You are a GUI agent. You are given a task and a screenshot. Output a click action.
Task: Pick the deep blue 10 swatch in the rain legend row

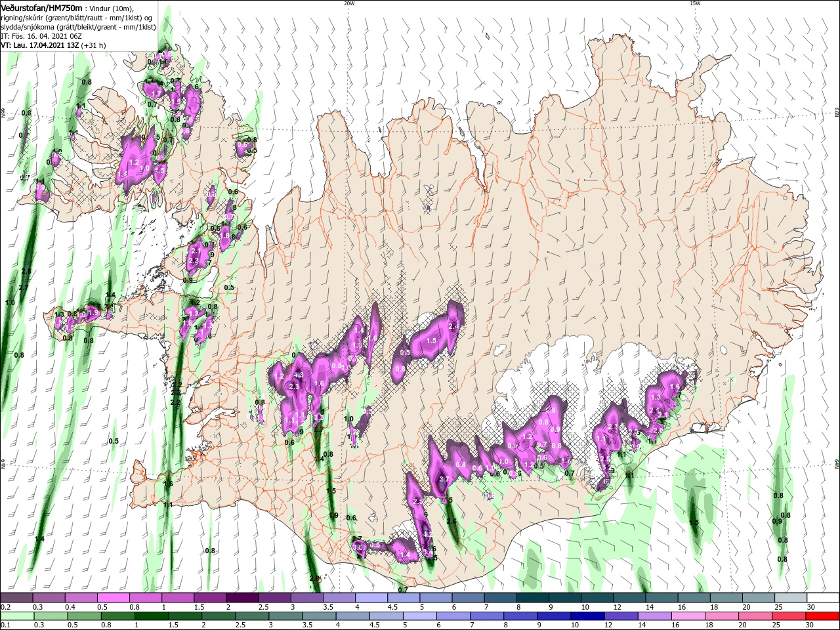[587, 616]
